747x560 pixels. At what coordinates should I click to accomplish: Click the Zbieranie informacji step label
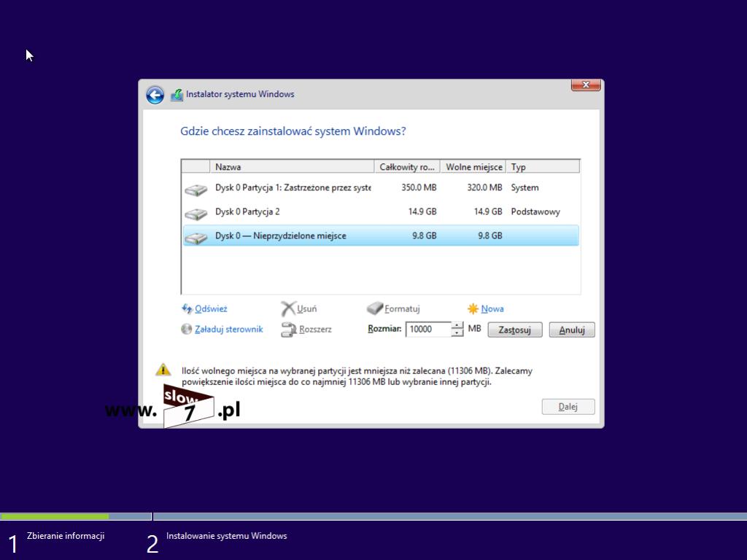tap(66, 536)
